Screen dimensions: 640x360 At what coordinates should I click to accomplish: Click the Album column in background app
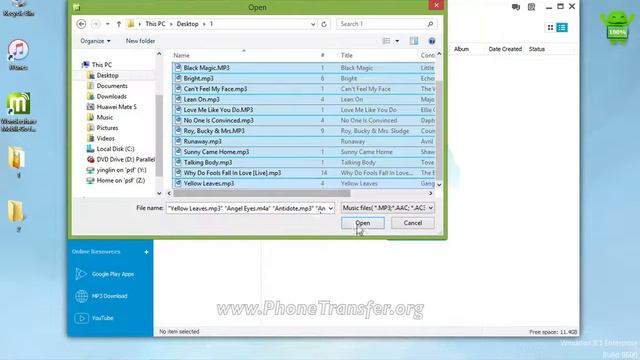[461, 49]
